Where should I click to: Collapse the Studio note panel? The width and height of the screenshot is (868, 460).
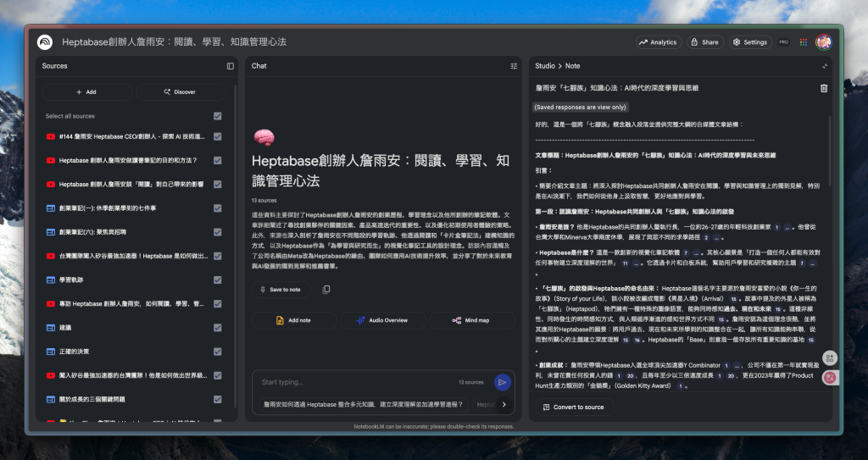tap(824, 66)
